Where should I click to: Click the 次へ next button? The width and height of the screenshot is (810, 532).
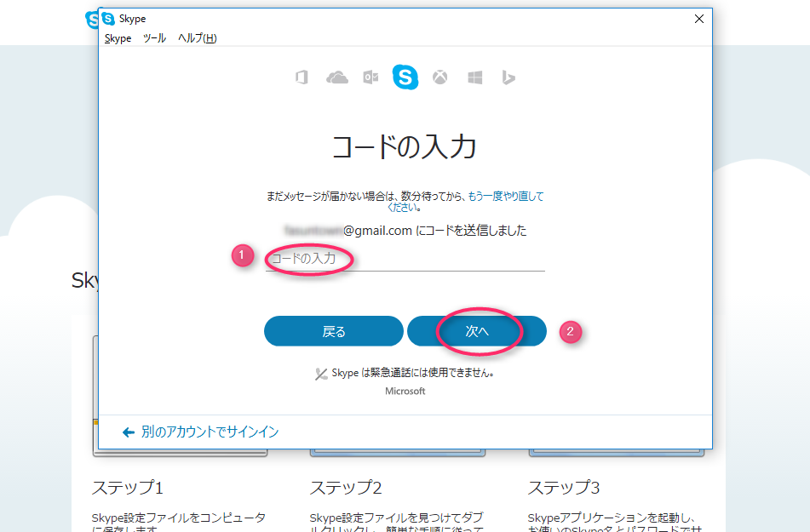click(x=477, y=331)
